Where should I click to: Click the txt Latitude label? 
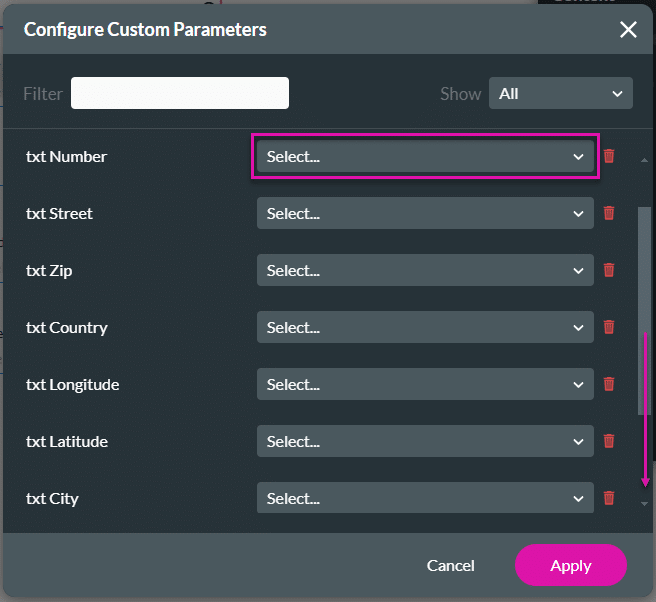click(x=67, y=441)
